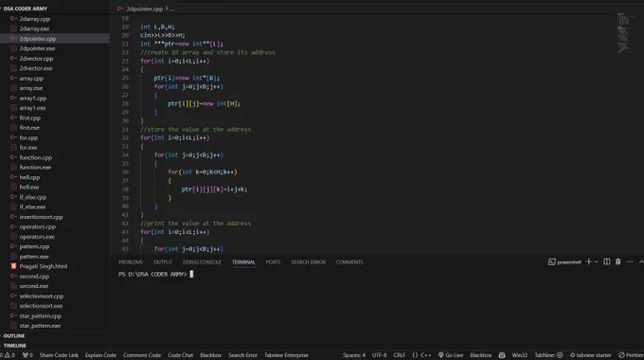Open the errors and warnings count
644x360 pixels.
tap(8, 355)
